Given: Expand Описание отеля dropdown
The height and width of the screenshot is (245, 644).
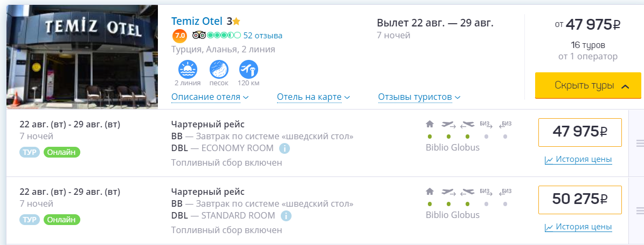Looking at the screenshot, I should click(210, 97).
